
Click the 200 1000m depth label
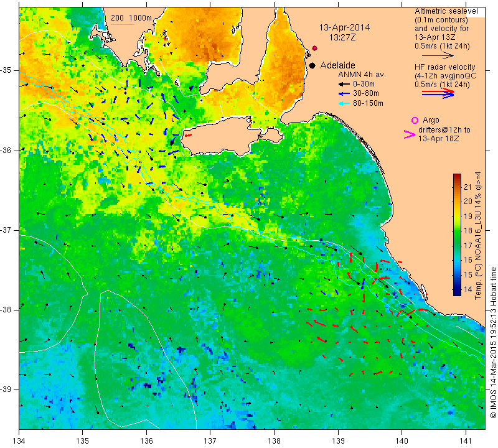coord(131,18)
